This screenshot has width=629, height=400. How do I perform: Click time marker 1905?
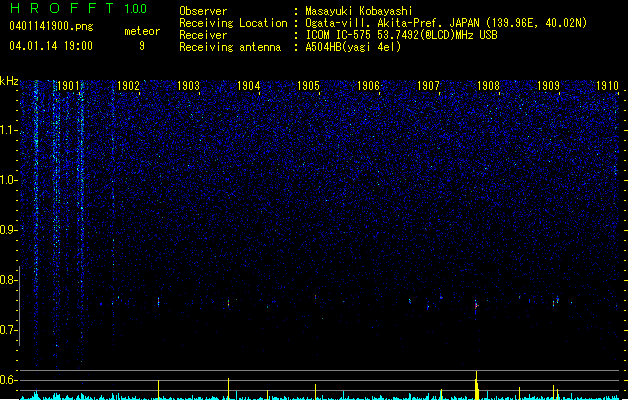coord(308,86)
